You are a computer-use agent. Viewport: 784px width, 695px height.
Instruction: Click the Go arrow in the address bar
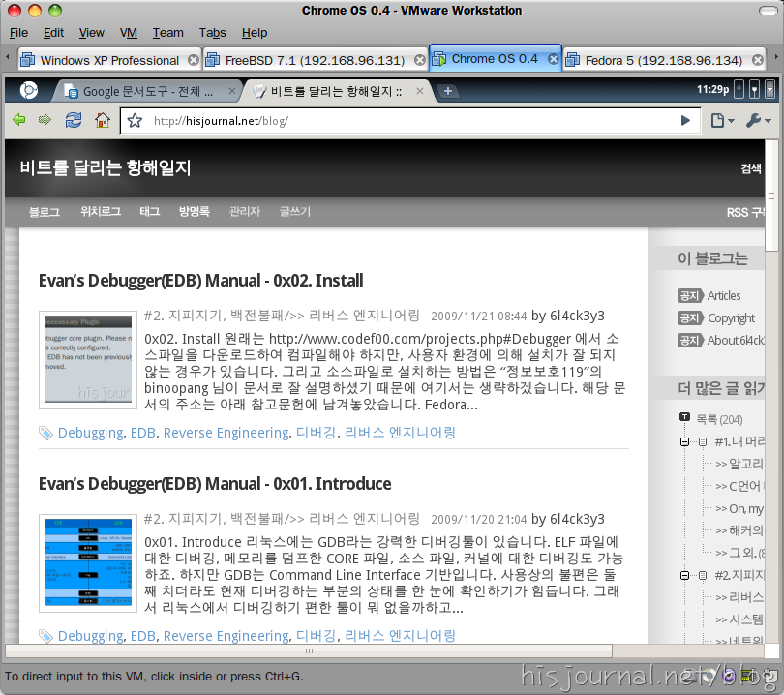[x=685, y=120]
